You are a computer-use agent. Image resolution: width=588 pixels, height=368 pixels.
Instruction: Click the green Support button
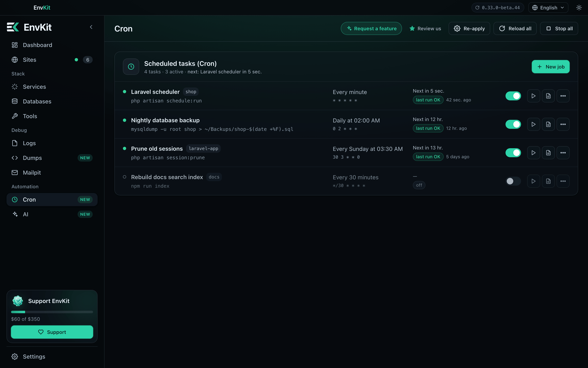pos(52,332)
